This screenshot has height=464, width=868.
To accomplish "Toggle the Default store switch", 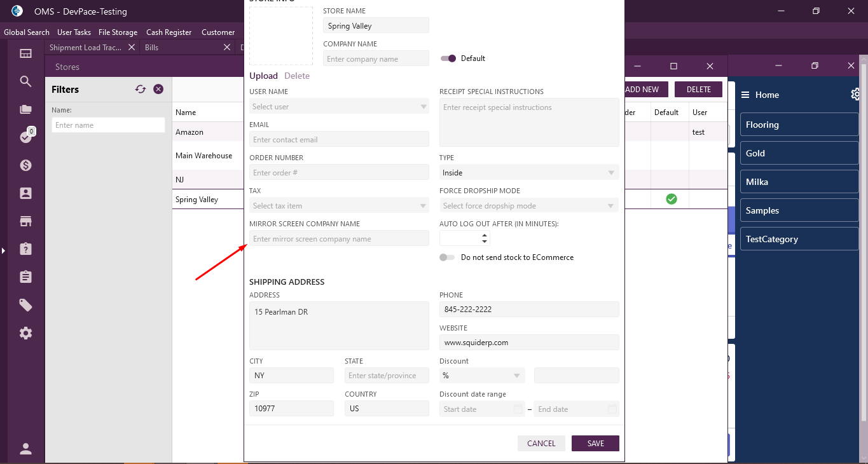I will tap(448, 58).
